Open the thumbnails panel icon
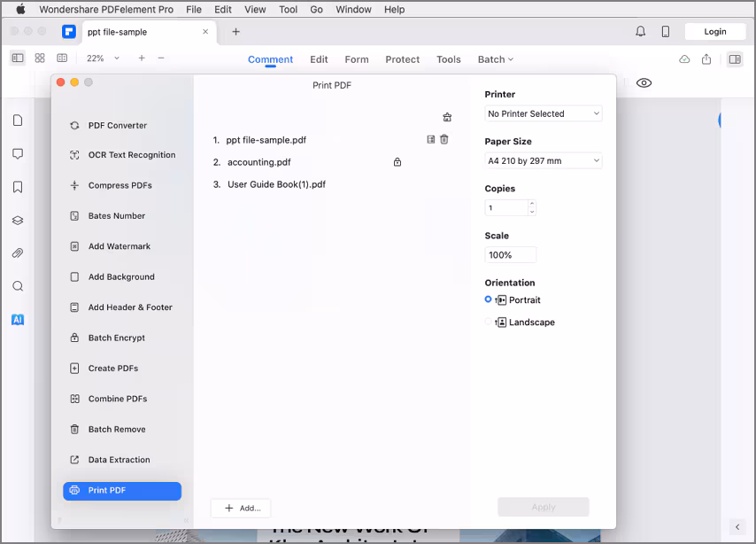Screen dimensions: 756x544 [18, 120]
